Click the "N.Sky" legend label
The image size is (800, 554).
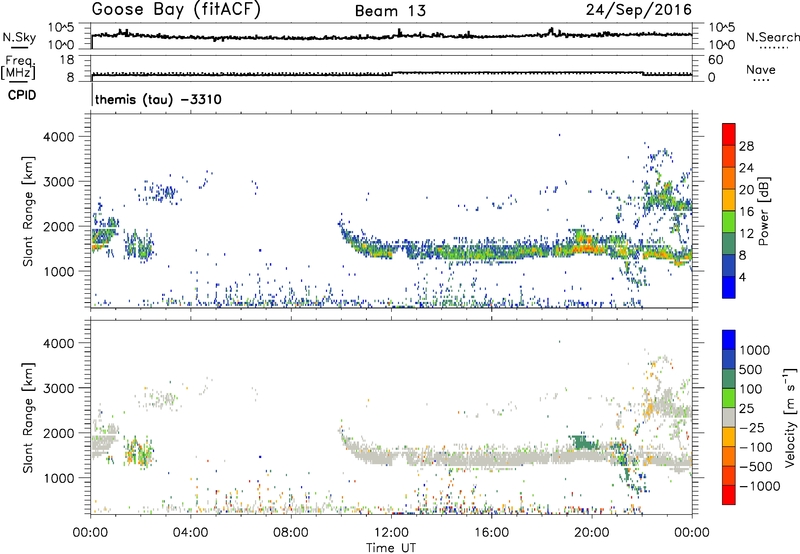pos(19,37)
